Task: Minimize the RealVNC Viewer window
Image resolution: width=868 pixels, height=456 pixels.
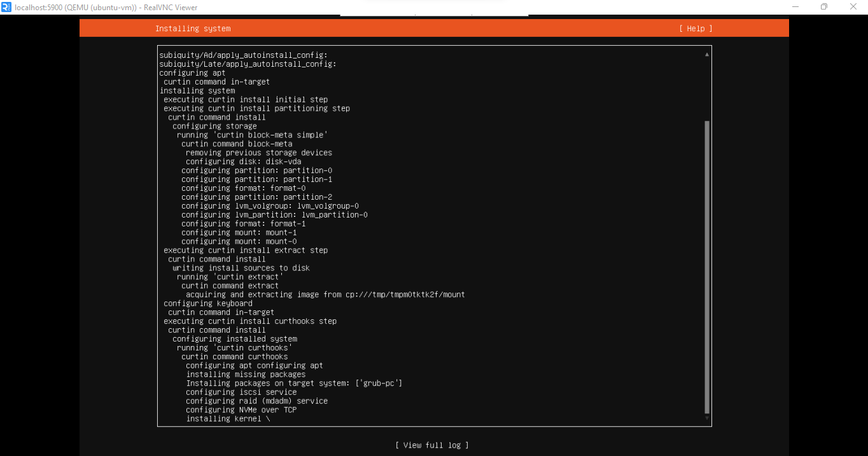Action: coord(795,7)
